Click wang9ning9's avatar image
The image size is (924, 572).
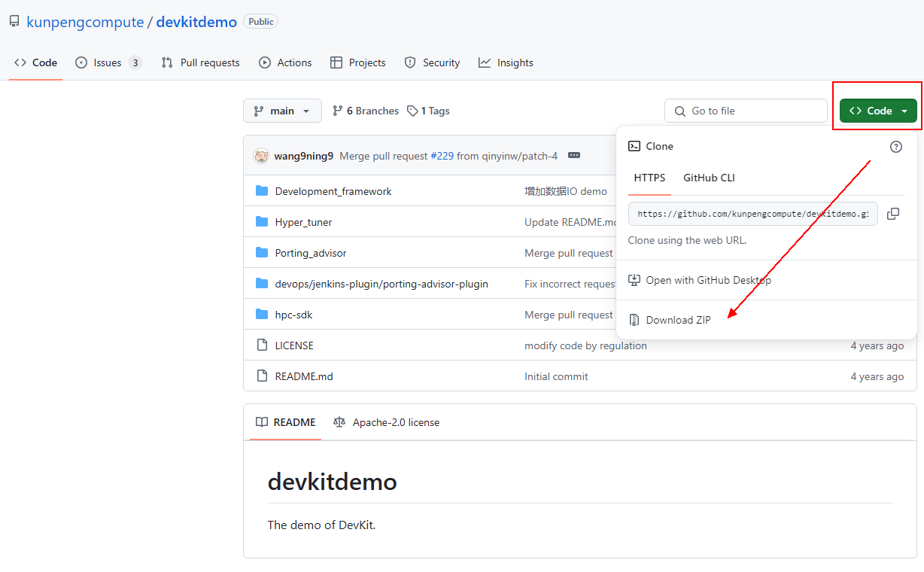coord(261,156)
